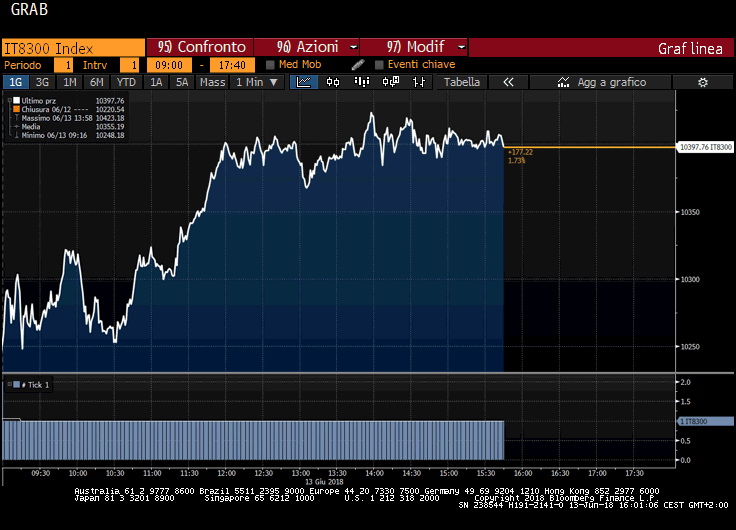Viewport: 736px width, 530px height.
Task: Enable the Eventi chiave checkbox
Action: (379, 65)
